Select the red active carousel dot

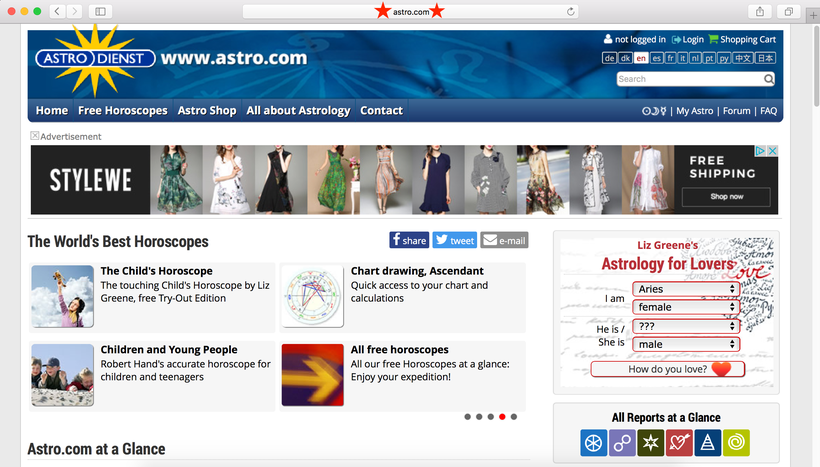pos(502,417)
